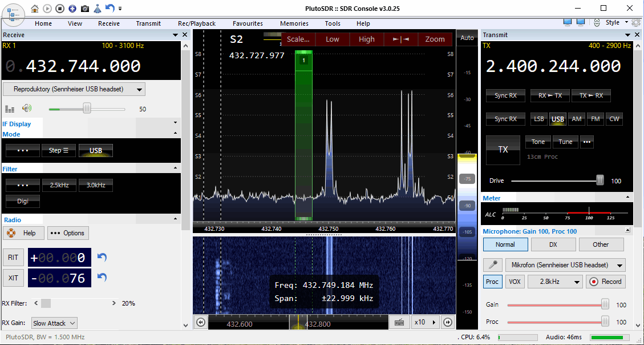
Task: Click the blue plus icon in toolbar
Action: [72, 9]
